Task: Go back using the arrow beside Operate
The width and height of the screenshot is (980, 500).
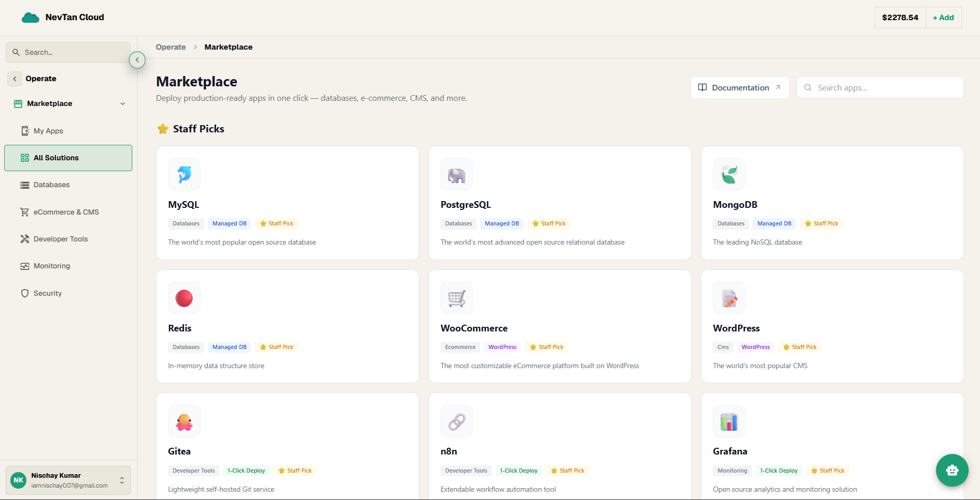Action: click(14, 79)
